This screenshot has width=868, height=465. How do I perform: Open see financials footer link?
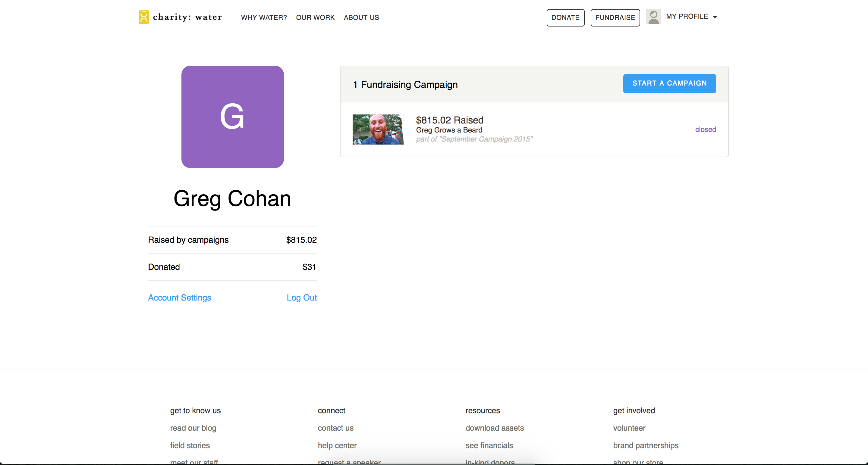(489, 445)
